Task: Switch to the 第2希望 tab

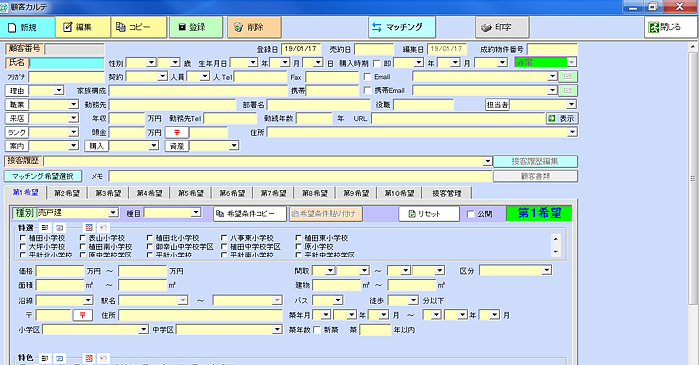Action: (x=67, y=193)
